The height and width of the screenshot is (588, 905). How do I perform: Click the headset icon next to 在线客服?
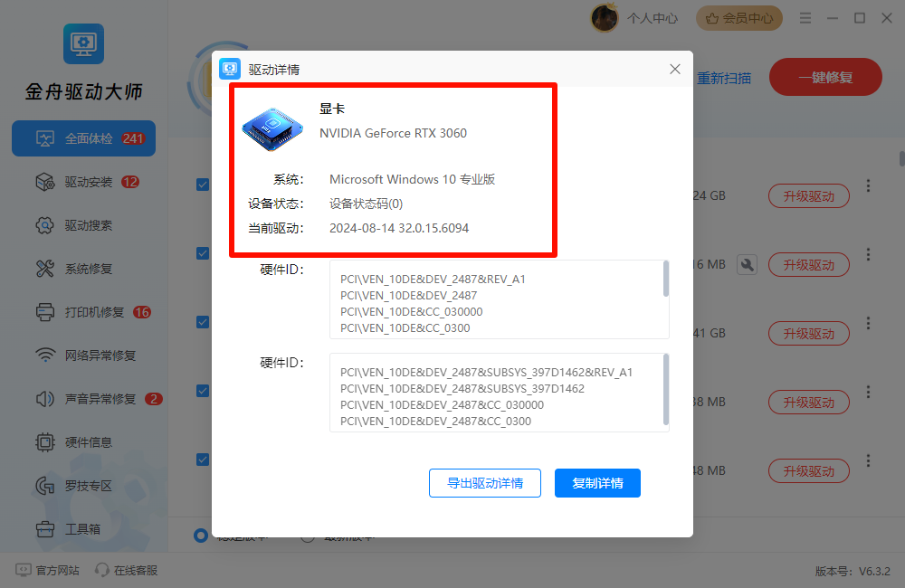[102, 570]
